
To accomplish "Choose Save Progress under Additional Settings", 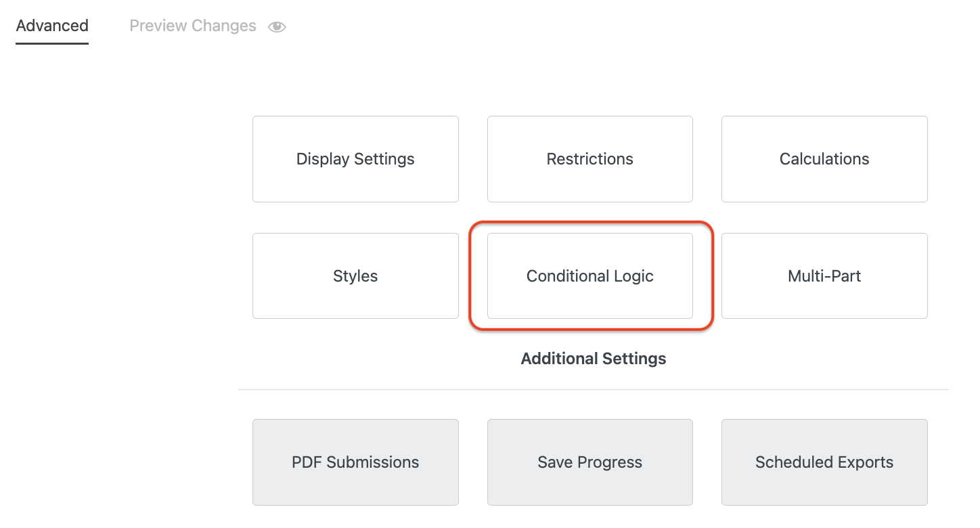I will 589,462.
